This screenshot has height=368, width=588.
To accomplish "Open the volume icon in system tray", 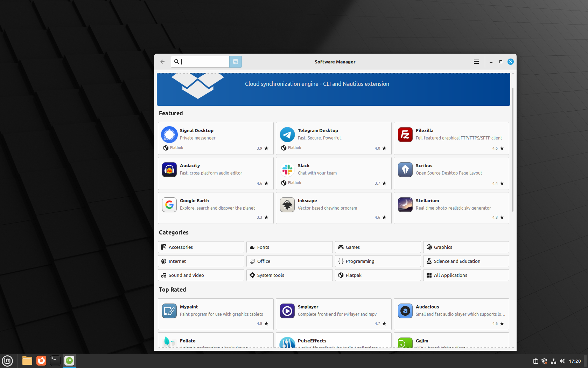I will [562, 361].
